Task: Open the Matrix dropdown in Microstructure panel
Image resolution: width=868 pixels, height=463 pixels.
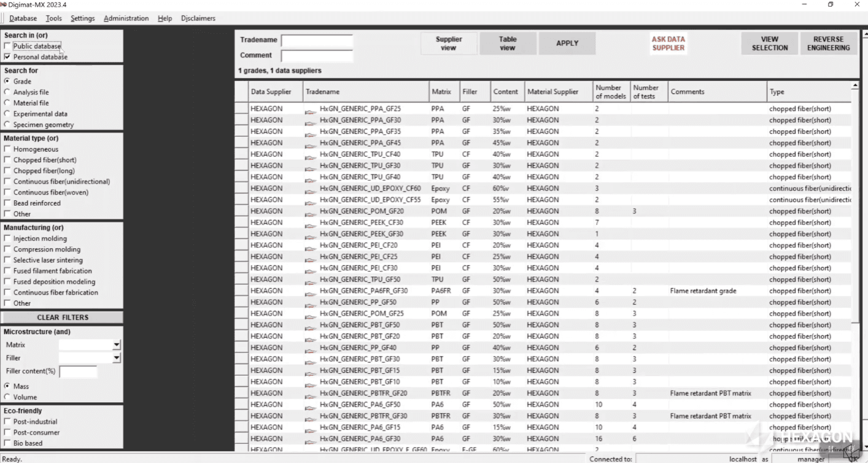Action: (115, 344)
